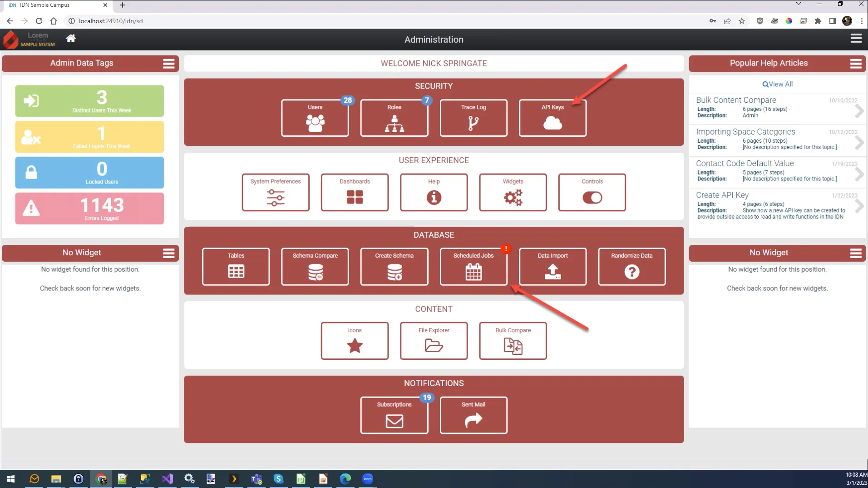Open the Users security tile
The image size is (868, 488).
[x=315, y=118]
